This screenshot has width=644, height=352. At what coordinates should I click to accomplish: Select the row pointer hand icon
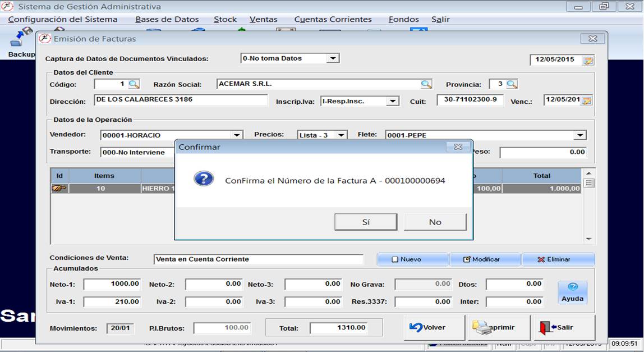(x=59, y=188)
